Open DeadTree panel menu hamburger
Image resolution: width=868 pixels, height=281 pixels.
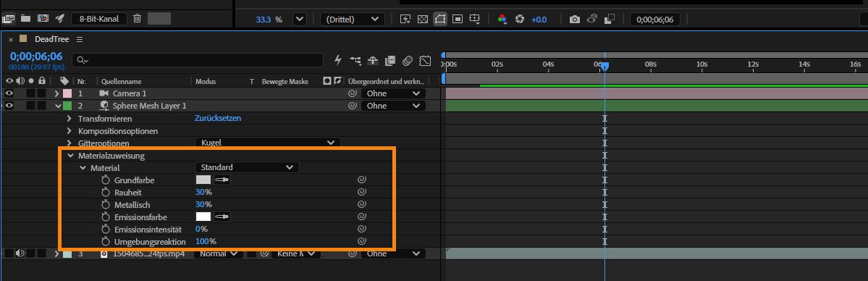tap(80, 39)
